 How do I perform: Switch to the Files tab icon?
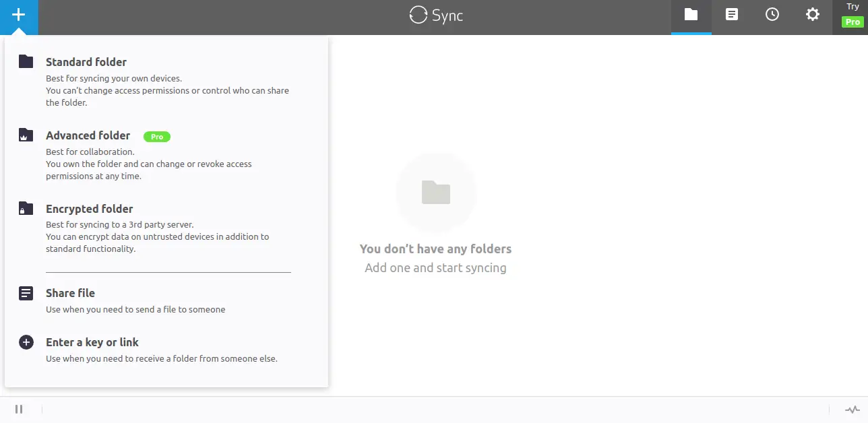732,15
